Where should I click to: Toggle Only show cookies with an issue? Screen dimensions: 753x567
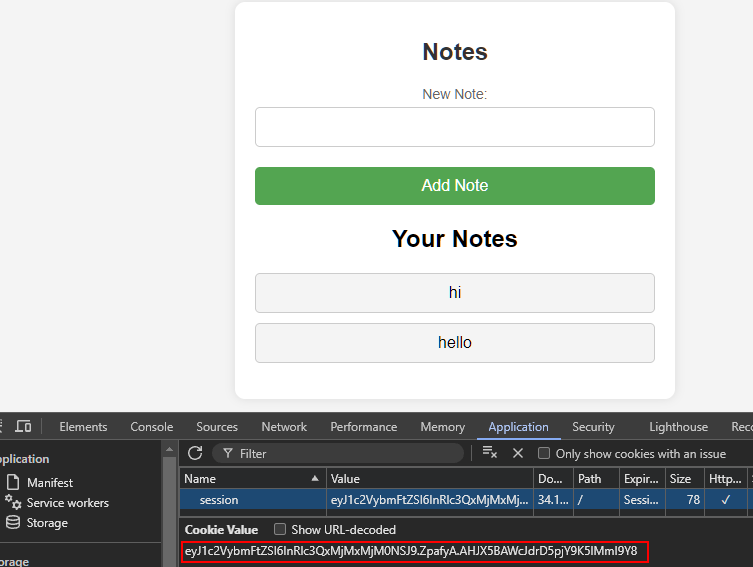(x=545, y=454)
